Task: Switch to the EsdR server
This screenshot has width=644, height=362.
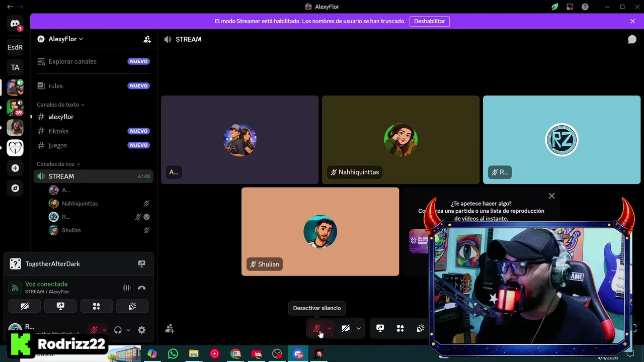Action: coord(15,47)
